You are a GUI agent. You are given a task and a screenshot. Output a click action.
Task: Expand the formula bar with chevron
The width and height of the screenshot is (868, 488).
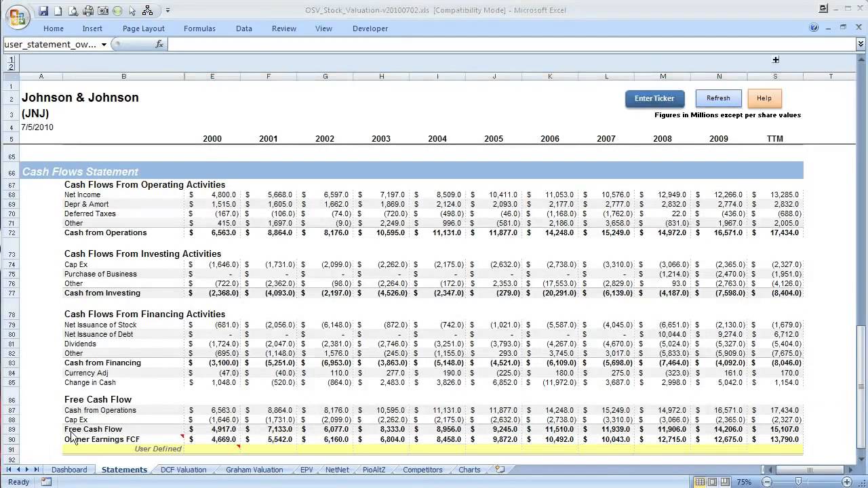[x=861, y=44]
